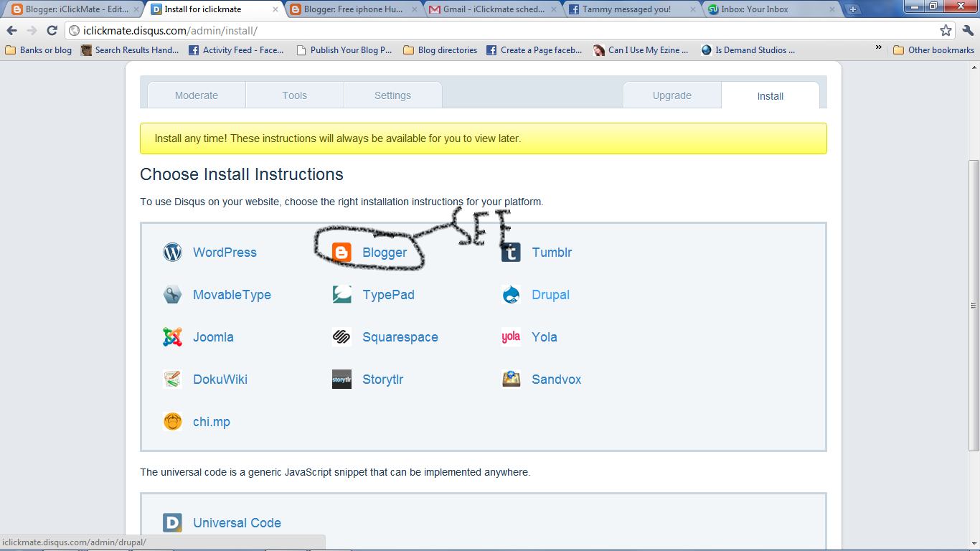Open Create a Page facebook bookmark
Image resolution: width=980 pixels, height=551 pixels.
[534, 50]
